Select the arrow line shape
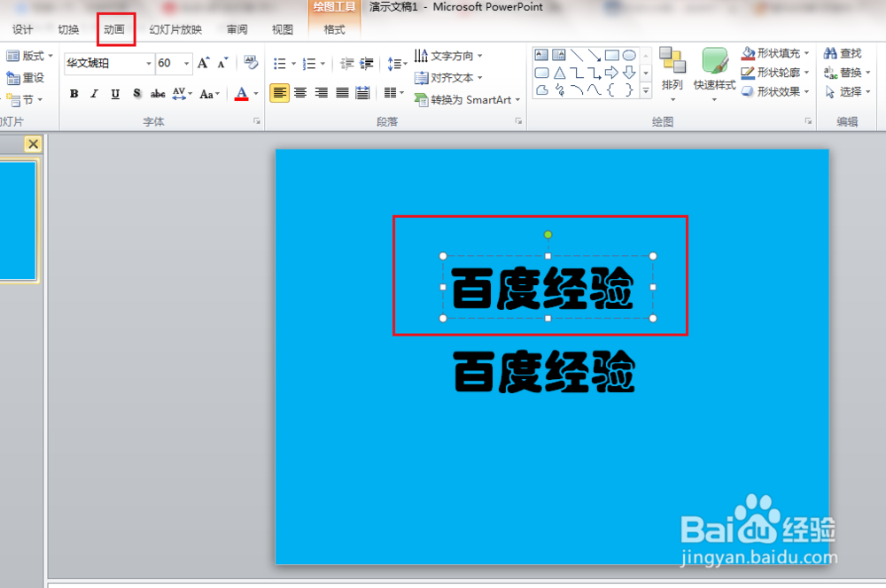Viewport: 886px width, 588px height. tap(595, 55)
